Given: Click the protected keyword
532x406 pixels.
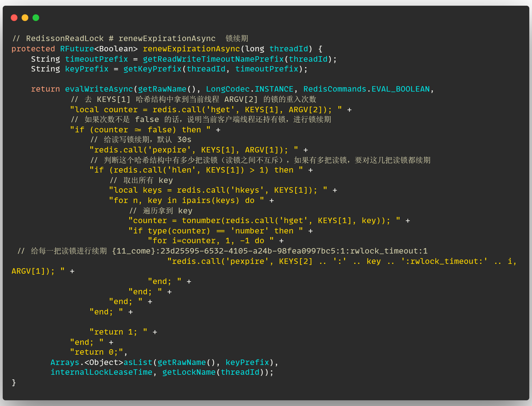Looking at the screenshot, I should pos(33,49).
